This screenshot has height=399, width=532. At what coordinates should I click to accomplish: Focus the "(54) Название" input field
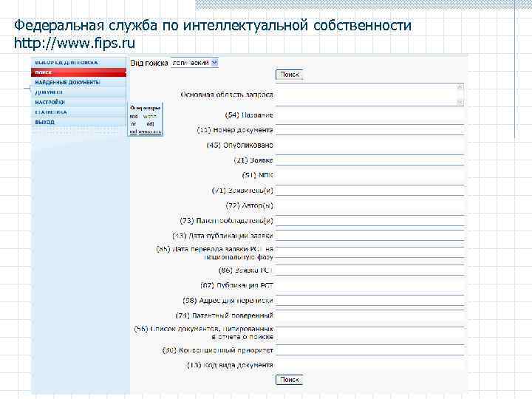point(370,115)
